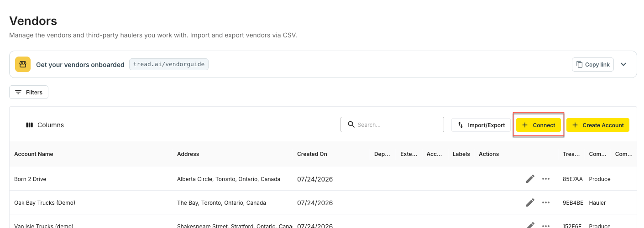Click the pencil icon for Van Isle Trucks

(x=530, y=225)
